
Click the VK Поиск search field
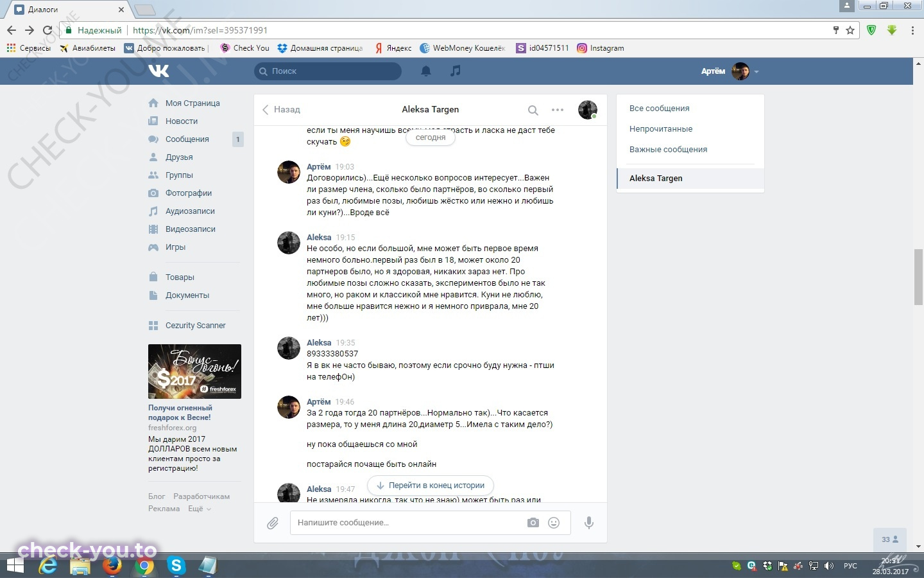(x=328, y=71)
